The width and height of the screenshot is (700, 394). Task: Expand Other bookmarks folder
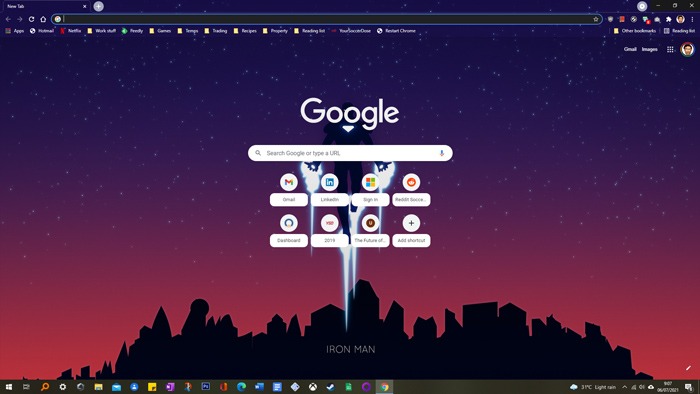[x=634, y=31]
